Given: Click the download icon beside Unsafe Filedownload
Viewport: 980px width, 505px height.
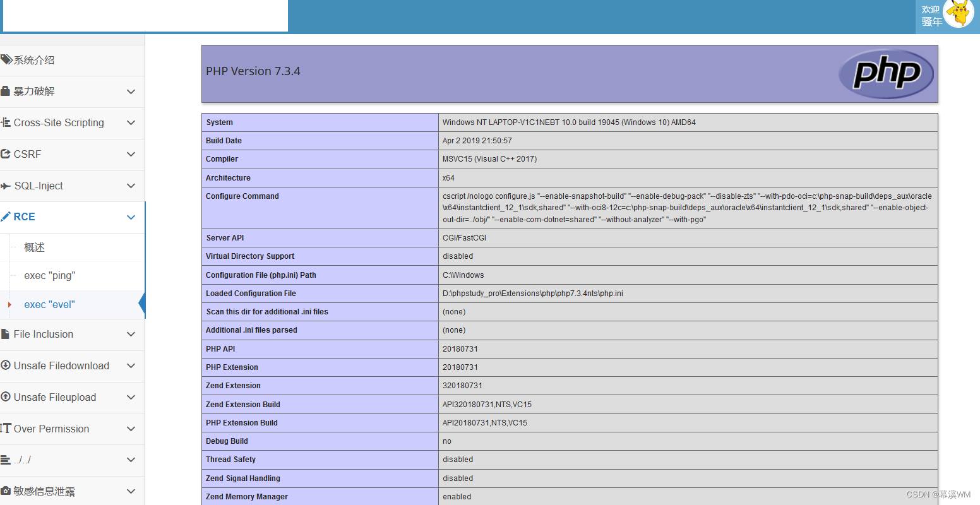Looking at the screenshot, I should (6, 365).
